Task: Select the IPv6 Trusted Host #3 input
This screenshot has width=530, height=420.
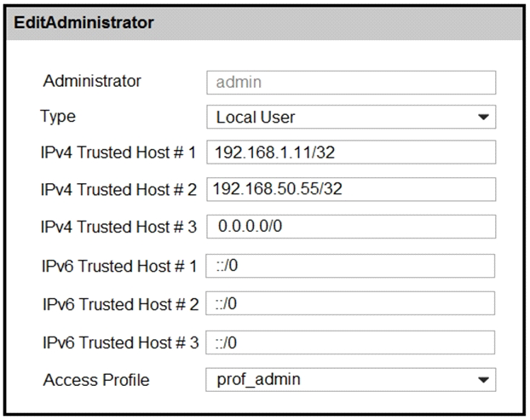Action: 350,342
